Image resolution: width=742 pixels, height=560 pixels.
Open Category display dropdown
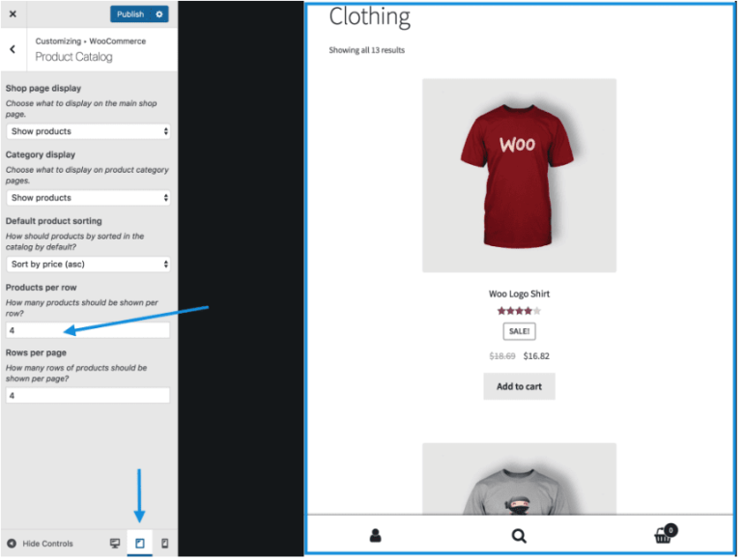88,198
